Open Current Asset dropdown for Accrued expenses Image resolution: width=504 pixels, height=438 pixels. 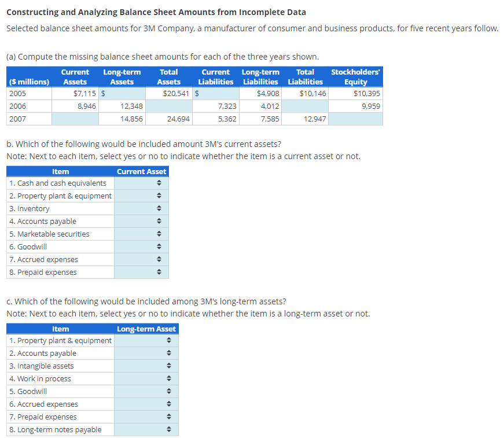[141, 259]
